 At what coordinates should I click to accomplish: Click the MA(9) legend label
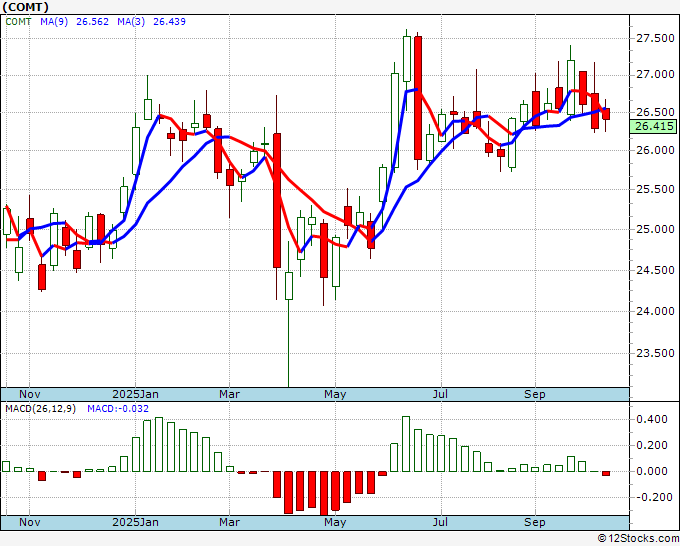click(x=54, y=22)
